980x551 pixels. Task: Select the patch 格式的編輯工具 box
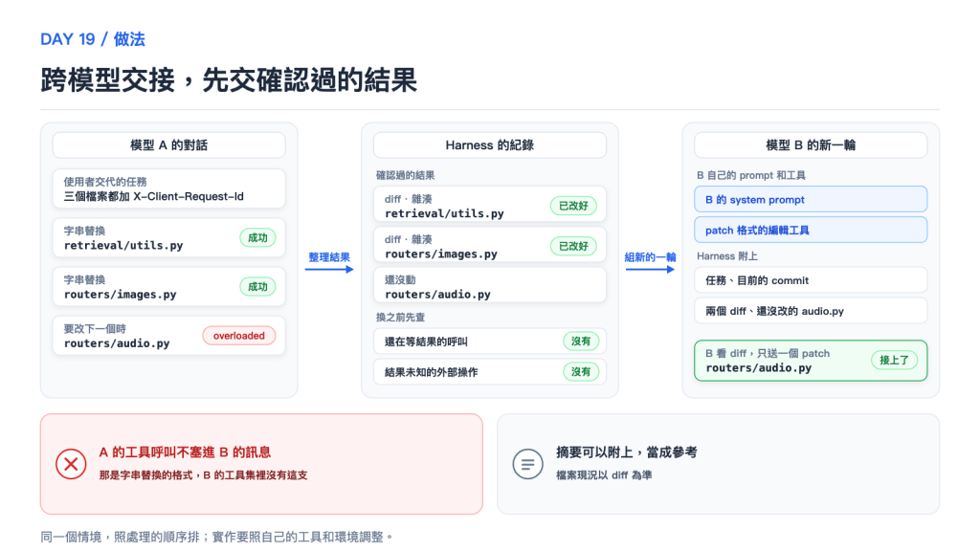point(811,230)
